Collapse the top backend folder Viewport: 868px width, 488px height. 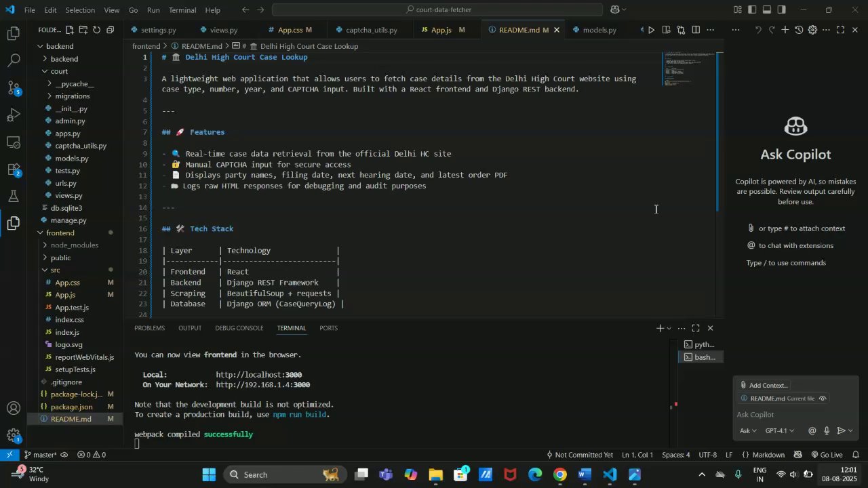pos(60,46)
